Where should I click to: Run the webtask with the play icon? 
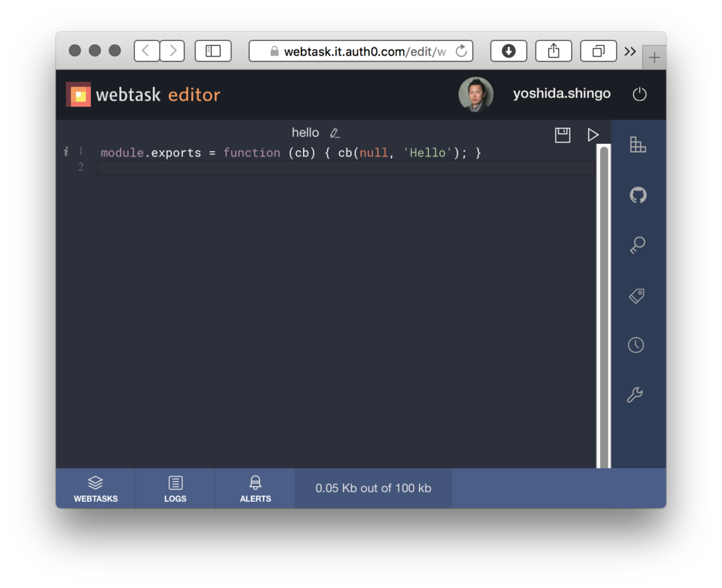(592, 135)
